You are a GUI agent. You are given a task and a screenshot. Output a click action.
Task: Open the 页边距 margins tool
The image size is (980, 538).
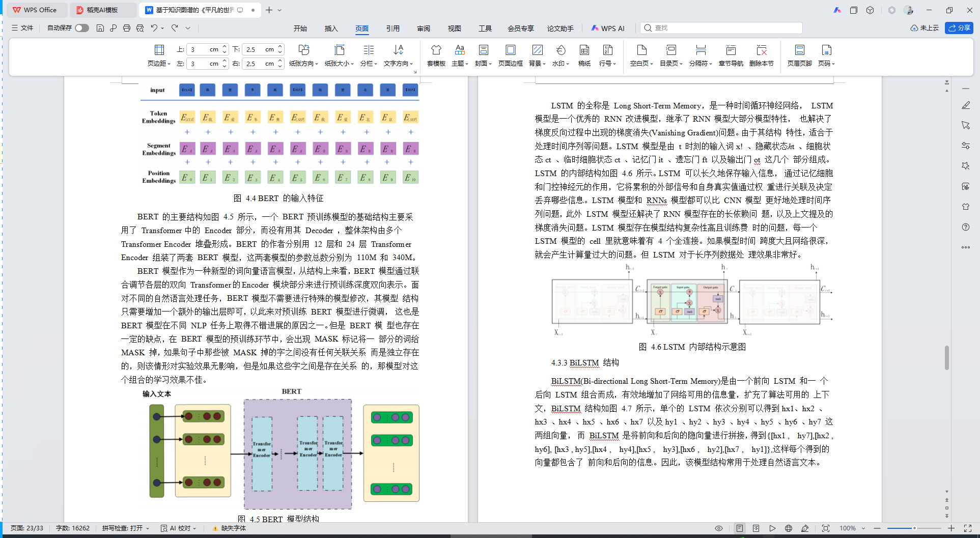coord(159,55)
